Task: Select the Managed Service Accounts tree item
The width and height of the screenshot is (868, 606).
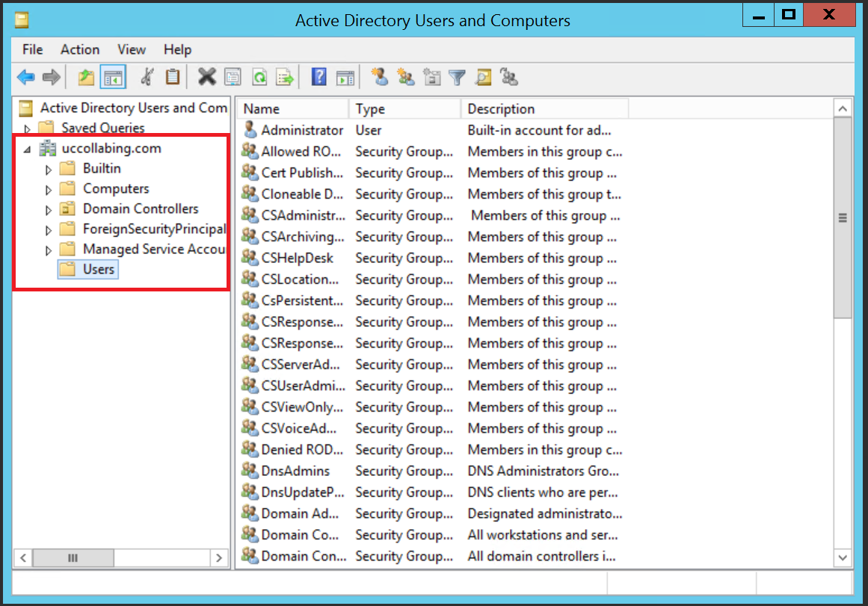Action: coord(155,249)
